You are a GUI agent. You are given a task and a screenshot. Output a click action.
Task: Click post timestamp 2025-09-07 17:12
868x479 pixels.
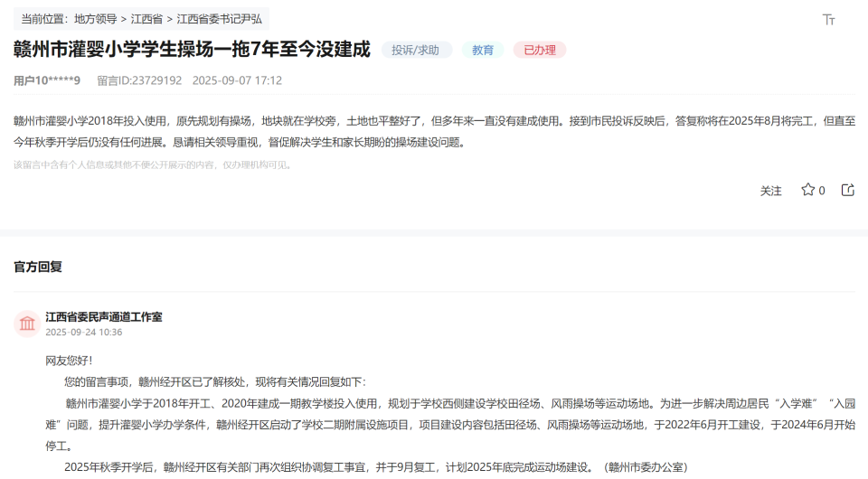click(237, 80)
